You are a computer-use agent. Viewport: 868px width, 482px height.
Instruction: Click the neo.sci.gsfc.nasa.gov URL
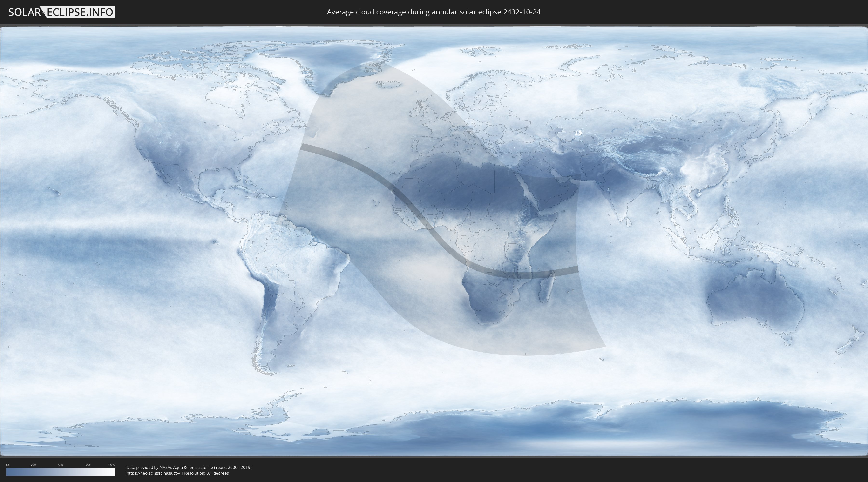coord(153,473)
